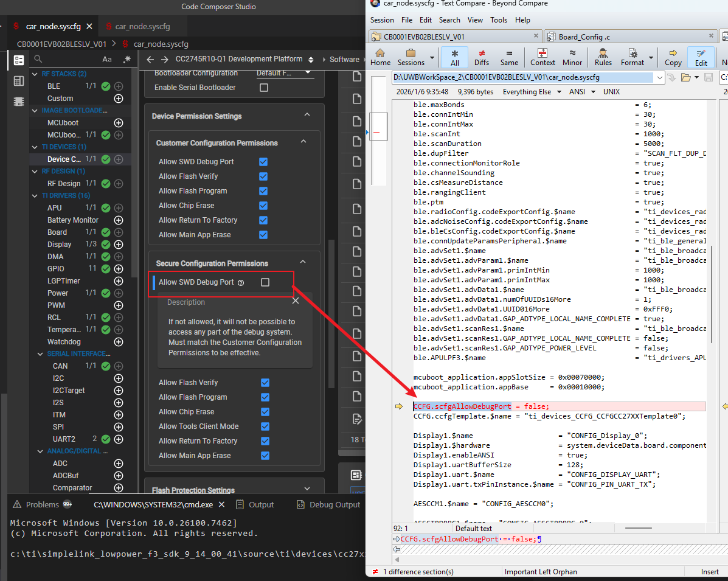Click browse folder icon next to file path
This screenshot has width=728, height=581.
pos(686,77)
